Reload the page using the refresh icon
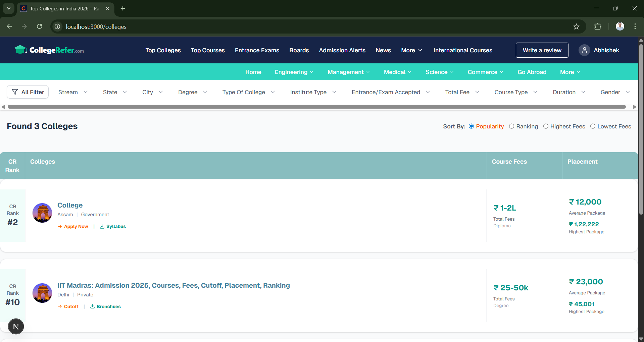This screenshot has width=644, height=342. pyautogui.click(x=40, y=27)
